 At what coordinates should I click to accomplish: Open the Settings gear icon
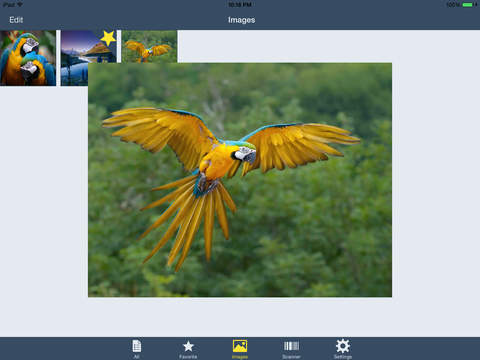click(x=343, y=346)
